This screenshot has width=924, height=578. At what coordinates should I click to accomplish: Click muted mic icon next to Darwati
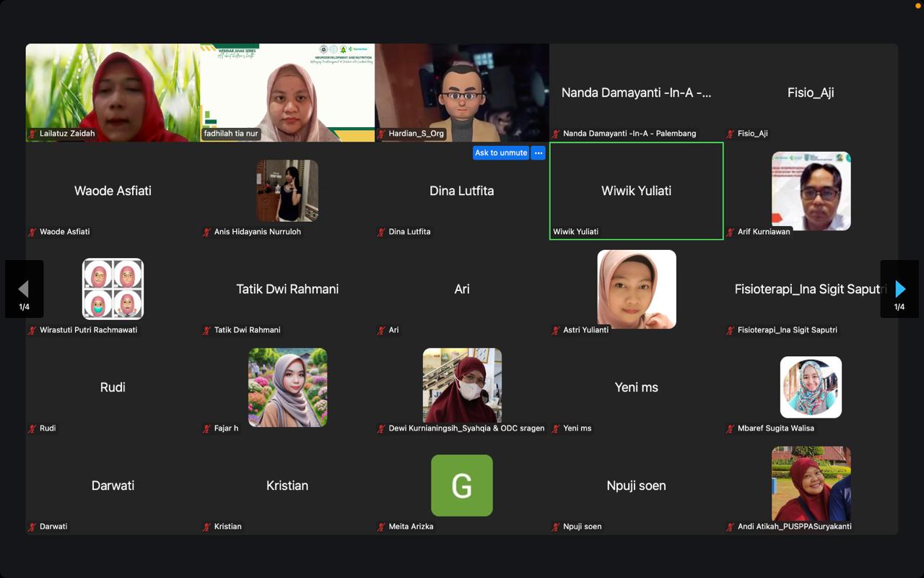tap(32, 527)
